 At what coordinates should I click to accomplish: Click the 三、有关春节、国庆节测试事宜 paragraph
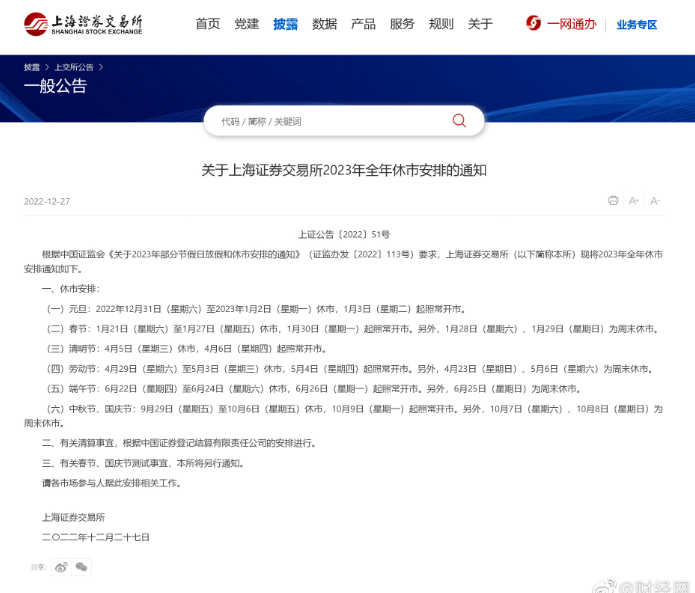143,463
